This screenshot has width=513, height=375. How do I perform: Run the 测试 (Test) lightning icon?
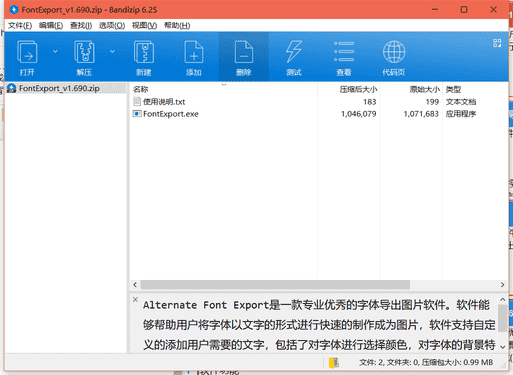click(294, 52)
